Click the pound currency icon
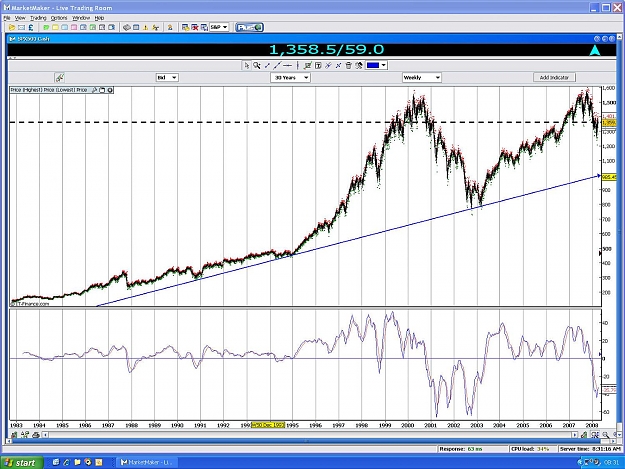Screen dimensions: 625x469 [31, 27]
